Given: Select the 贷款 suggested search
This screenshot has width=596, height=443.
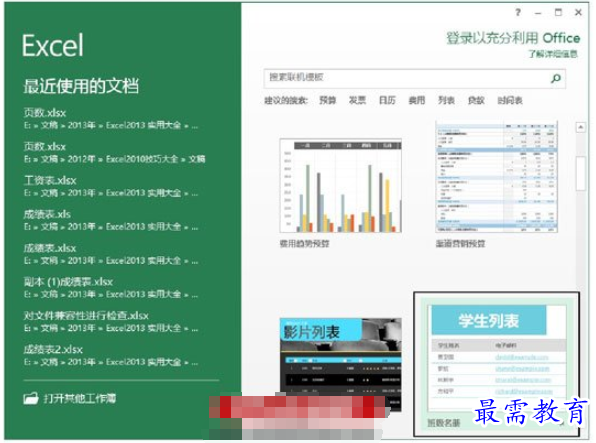Looking at the screenshot, I should tap(476, 100).
